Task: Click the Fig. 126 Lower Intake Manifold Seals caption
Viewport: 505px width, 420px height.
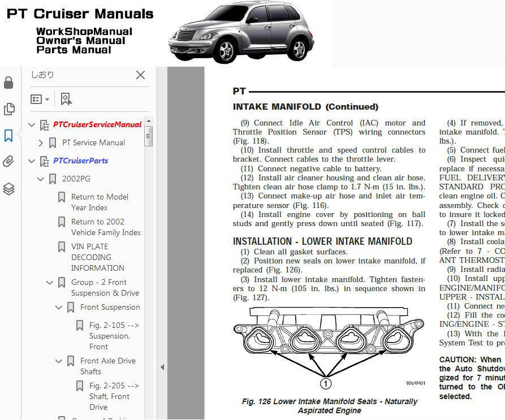Action: pyautogui.click(x=329, y=406)
